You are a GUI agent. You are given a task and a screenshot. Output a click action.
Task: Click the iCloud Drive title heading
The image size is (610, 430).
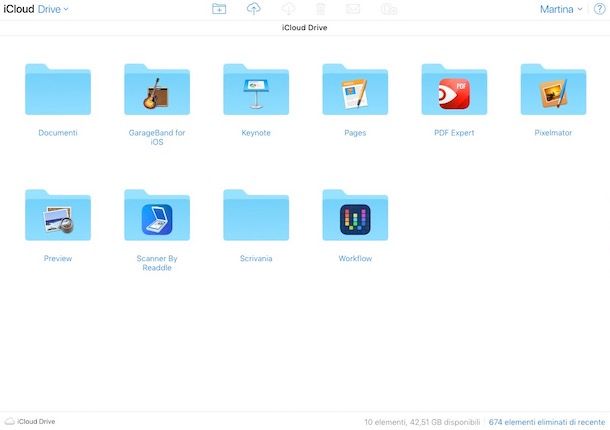click(x=305, y=28)
